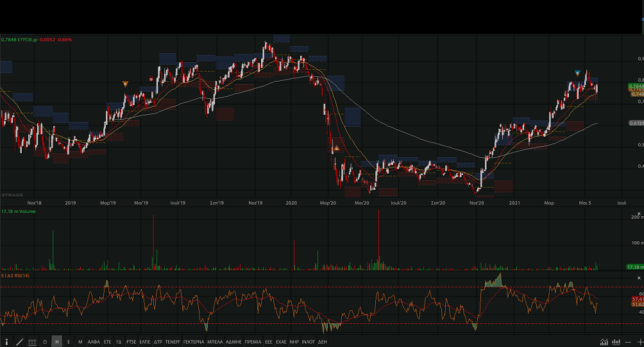Zoom in with the plus icon

[640, 342]
